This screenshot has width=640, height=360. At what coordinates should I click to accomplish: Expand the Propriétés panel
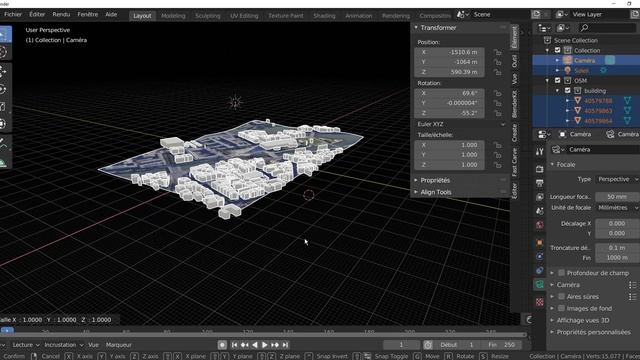pos(416,180)
